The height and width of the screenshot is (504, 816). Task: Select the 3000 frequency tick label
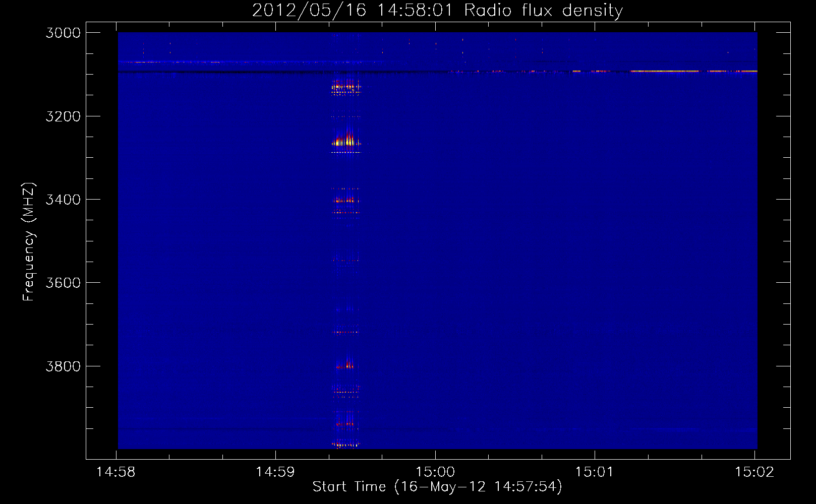tap(63, 33)
